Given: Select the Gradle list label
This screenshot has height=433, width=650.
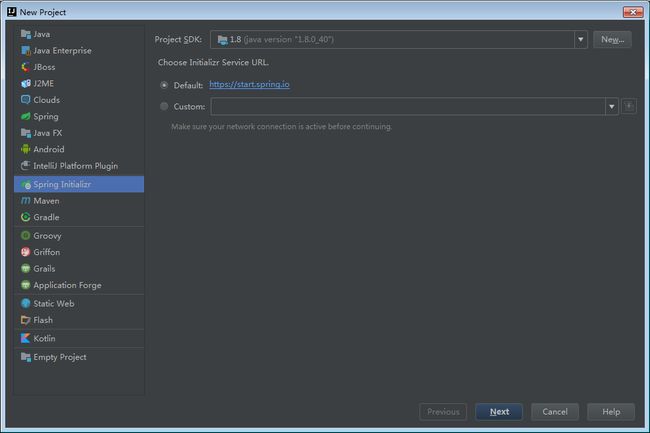Looking at the screenshot, I should pos(46,217).
